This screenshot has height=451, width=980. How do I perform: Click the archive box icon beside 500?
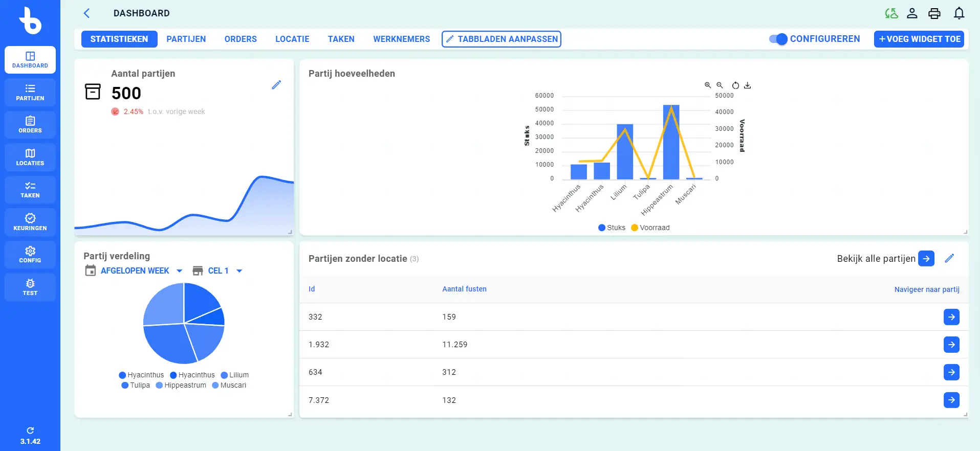coord(93,92)
